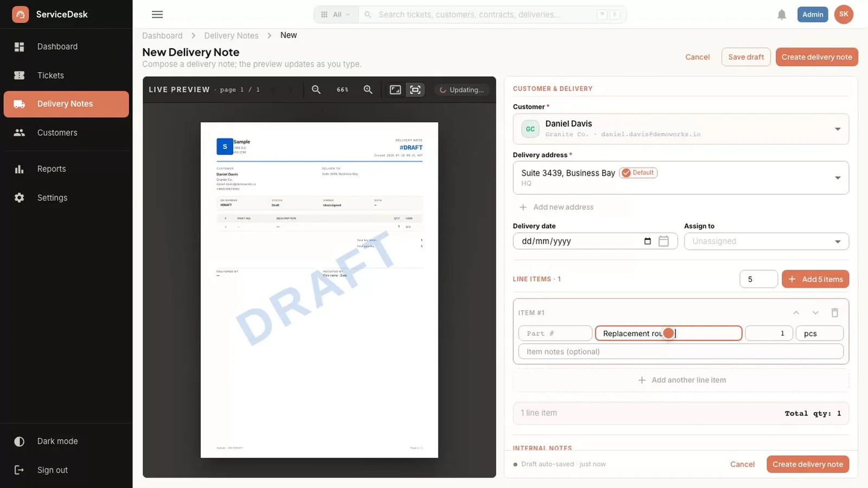Click the Admin role badge

812,15
